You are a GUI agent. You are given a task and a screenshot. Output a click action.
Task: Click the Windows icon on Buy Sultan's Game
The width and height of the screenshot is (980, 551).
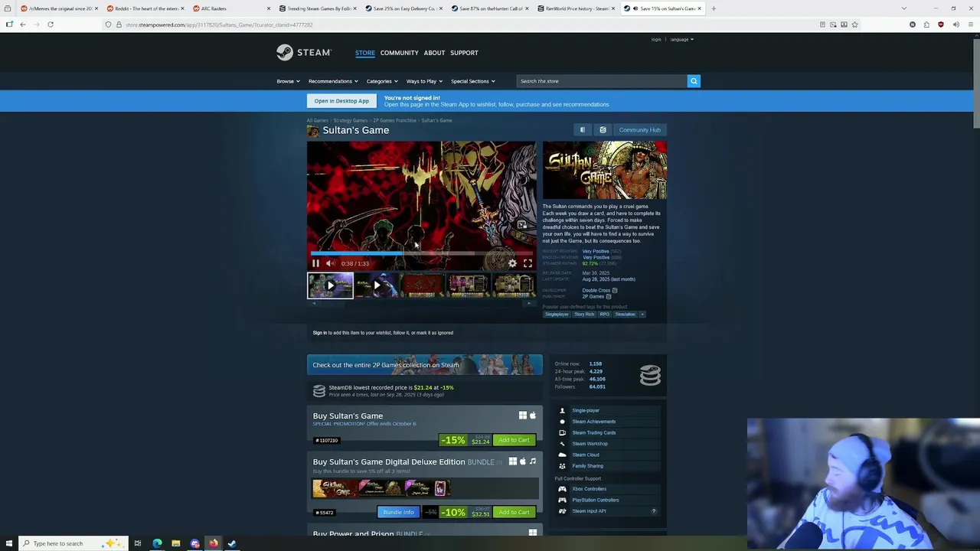[523, 416]
